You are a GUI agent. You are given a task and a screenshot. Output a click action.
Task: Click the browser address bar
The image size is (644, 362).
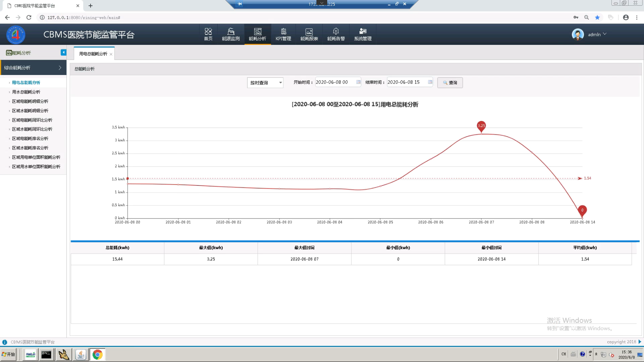point(305,17)
